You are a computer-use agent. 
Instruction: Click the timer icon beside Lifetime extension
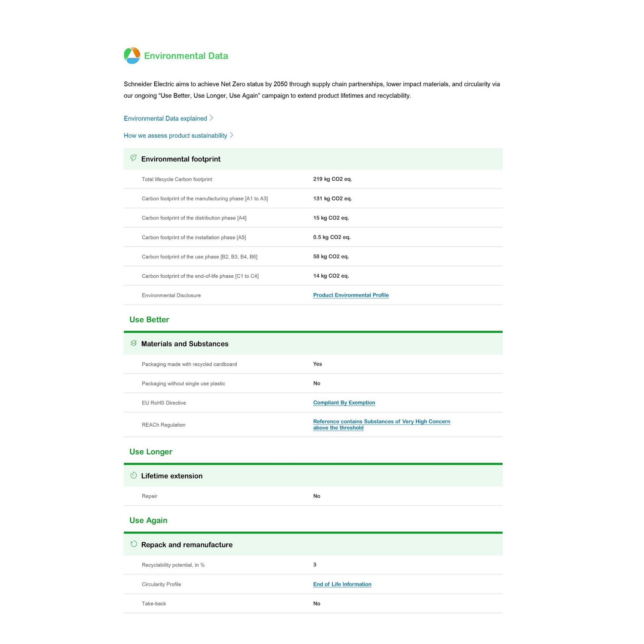[133, 475]
